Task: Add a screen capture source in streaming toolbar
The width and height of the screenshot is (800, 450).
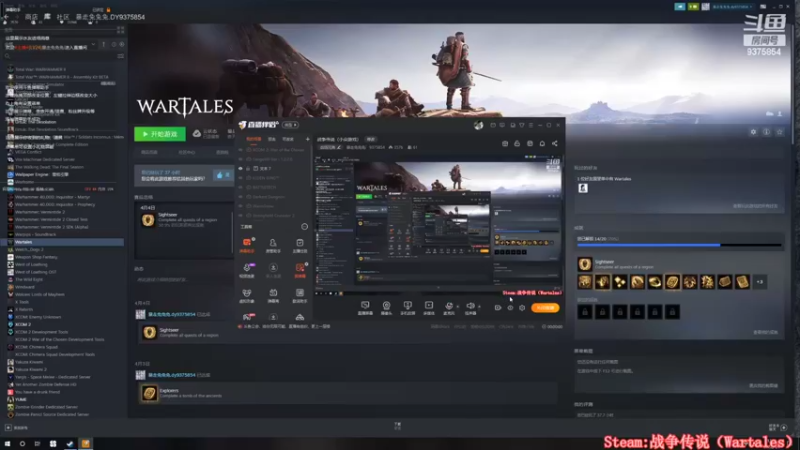Action: click(x=365, y=306)
